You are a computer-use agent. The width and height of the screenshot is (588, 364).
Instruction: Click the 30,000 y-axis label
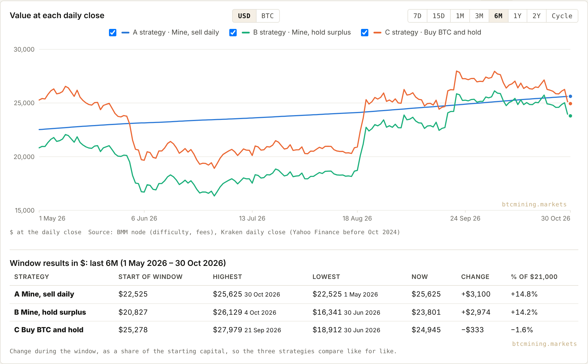[24, 49]
